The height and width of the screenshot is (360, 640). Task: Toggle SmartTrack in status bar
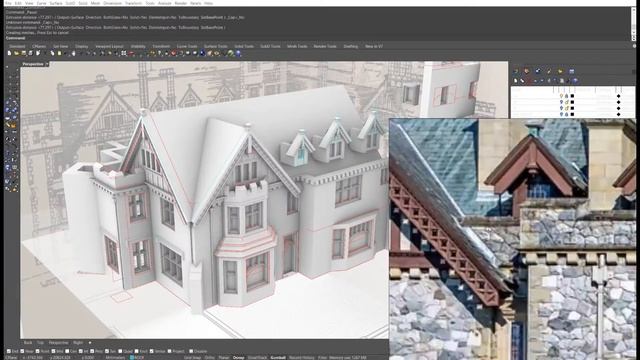pyautogui.click(x=257, y=358)
